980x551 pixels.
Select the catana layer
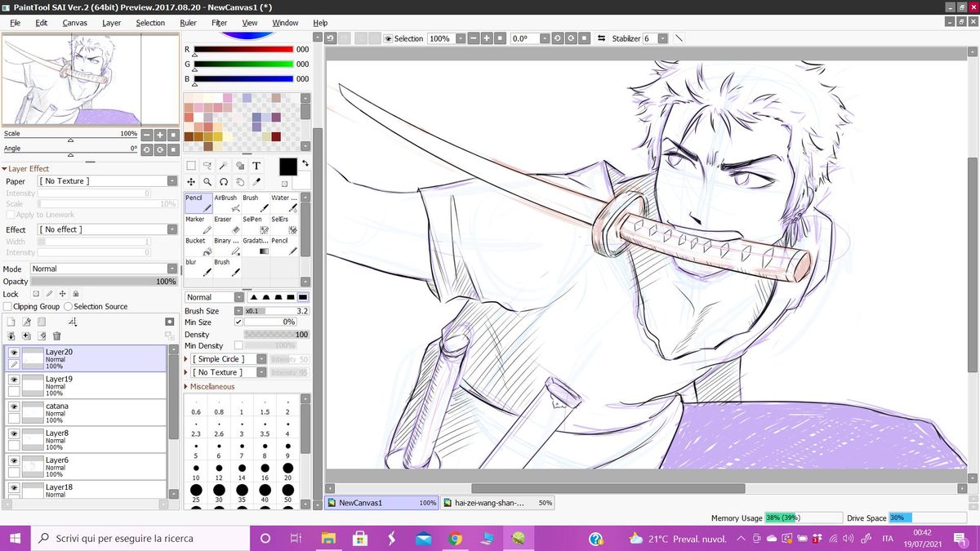[x=85, y=412]
